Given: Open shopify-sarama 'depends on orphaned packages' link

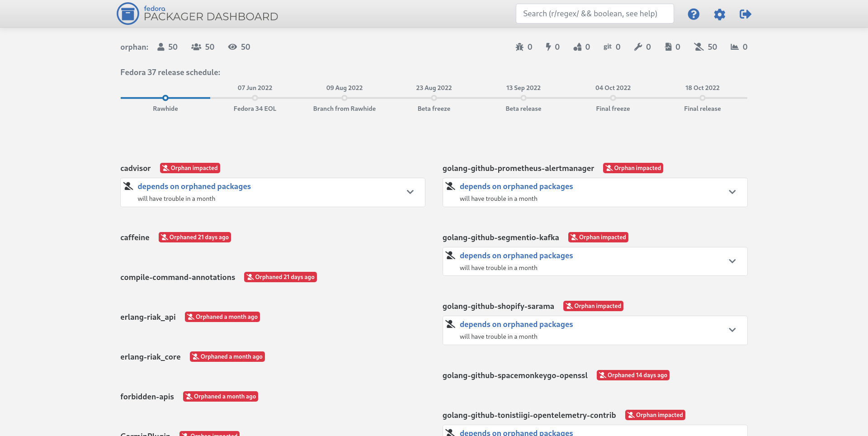Looking at the screenshot, I should coord(516,324).
